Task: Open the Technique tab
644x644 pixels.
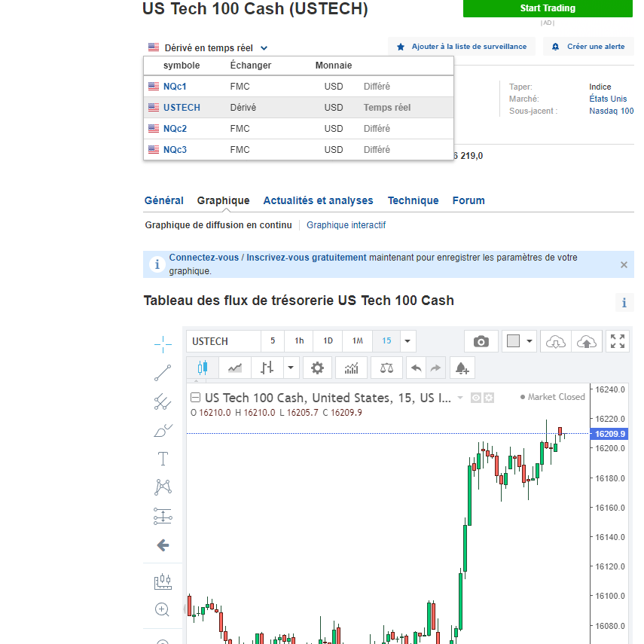Action: (414, 200)
